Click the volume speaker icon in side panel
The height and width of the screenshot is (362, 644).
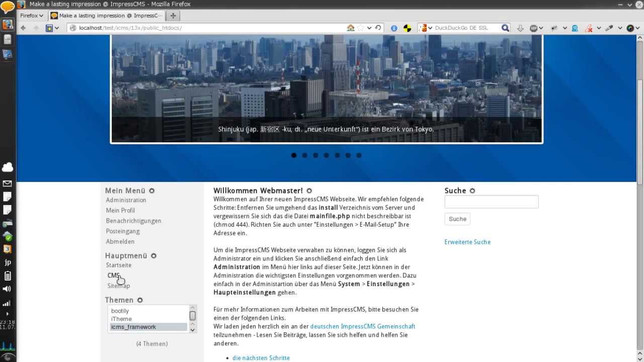point(7,289)
